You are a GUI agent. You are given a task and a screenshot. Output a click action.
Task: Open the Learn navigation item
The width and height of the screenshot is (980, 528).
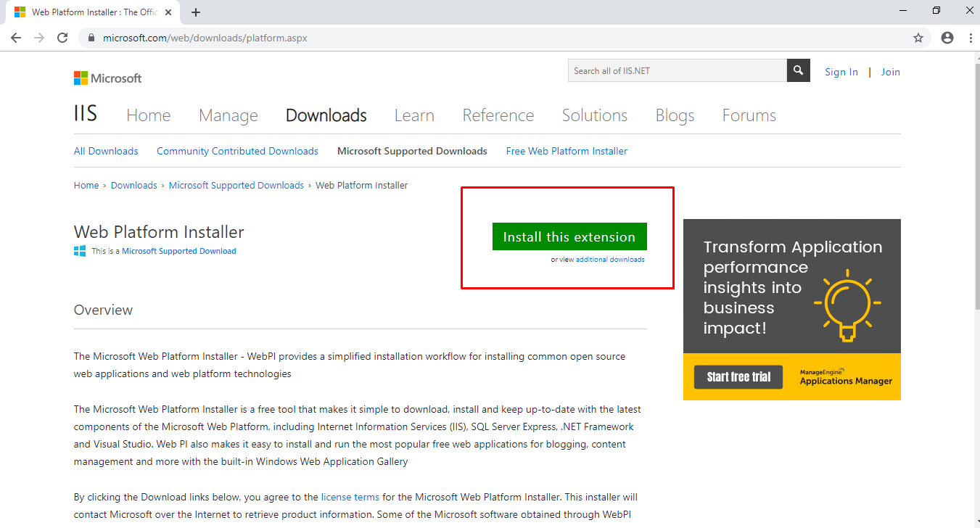tap(414, 115)
